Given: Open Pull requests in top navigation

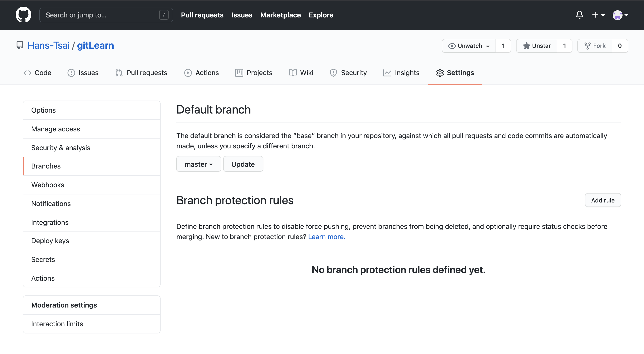Looking at the screenshot, I should coord(202,15).
